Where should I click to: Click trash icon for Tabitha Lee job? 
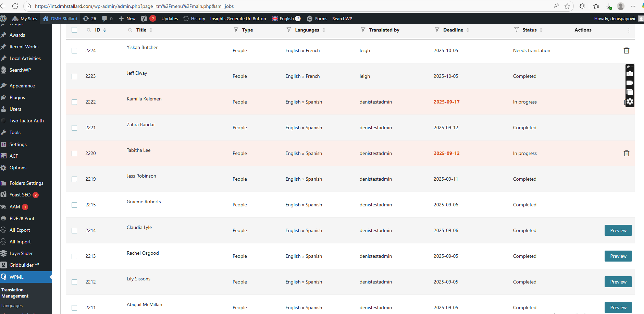pos(626,153)
